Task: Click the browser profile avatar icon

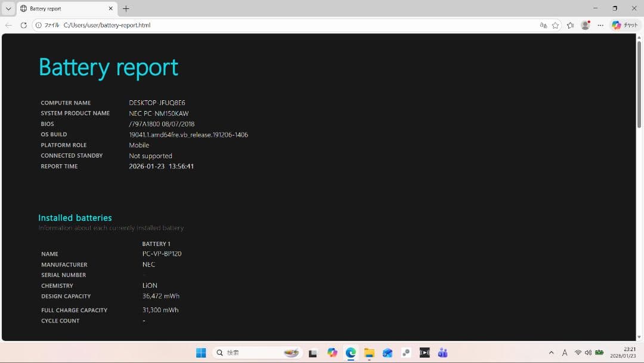Action: (x=585, y=24)
